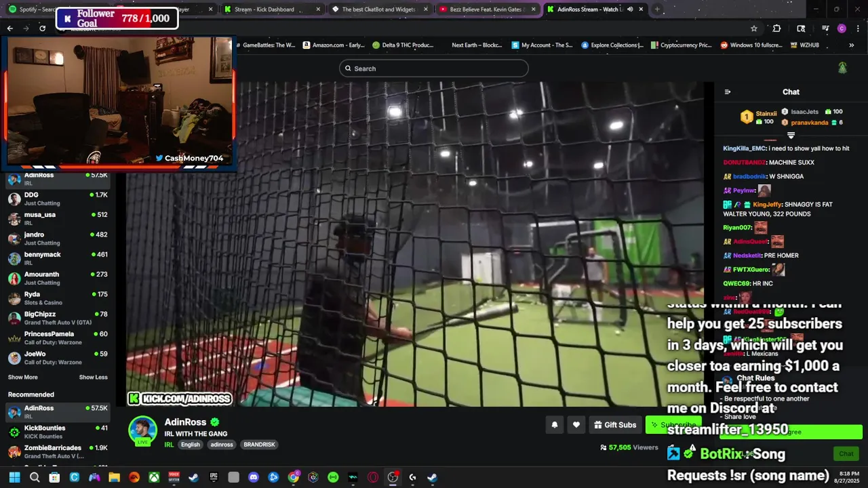Click the green Chat send button
The width and height of the screenshot is (868, 488).
(846, 453)
